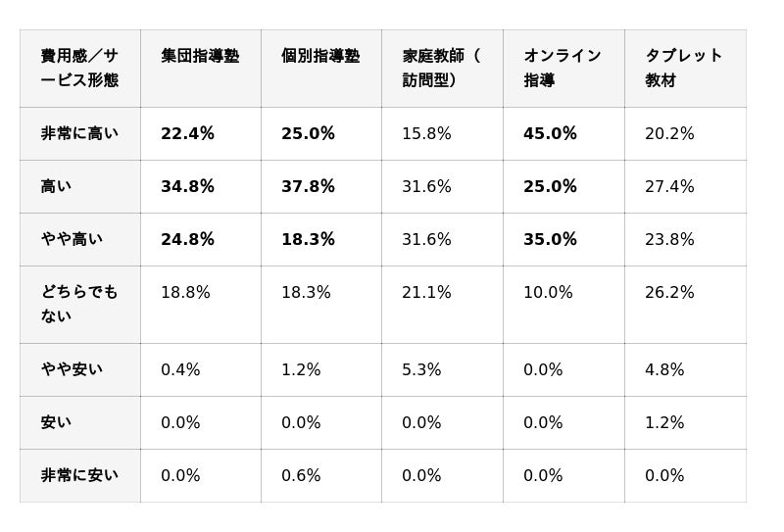Select the 35.0% cell in やや高い row
784x532 pixels.
click(550, 240)
